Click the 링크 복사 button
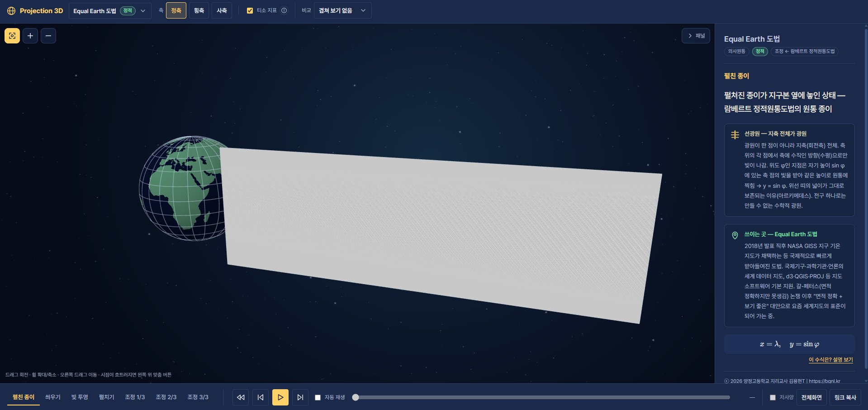Screen dimensions: 868x410 pyautogui.click(x=845, y=397)
